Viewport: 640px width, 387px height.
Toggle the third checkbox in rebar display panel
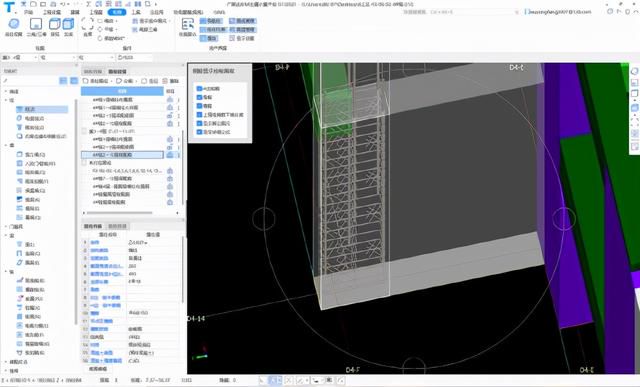(199, 106)
